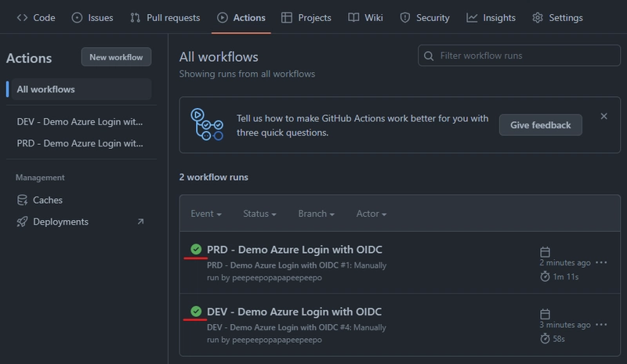627x364 pixels.
Task: Go to Pull requests tab
Action: point(165,17)
